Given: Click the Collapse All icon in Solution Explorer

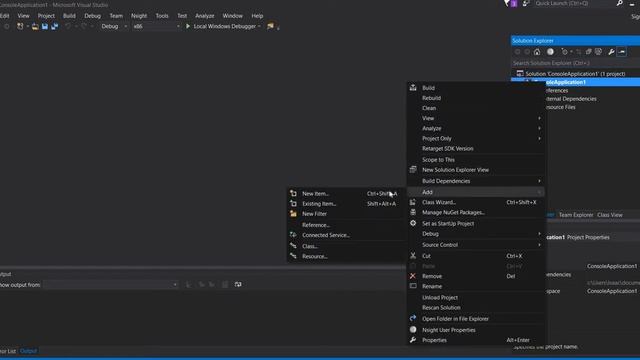Looking at the screenshot, I should tap(589, 52).
